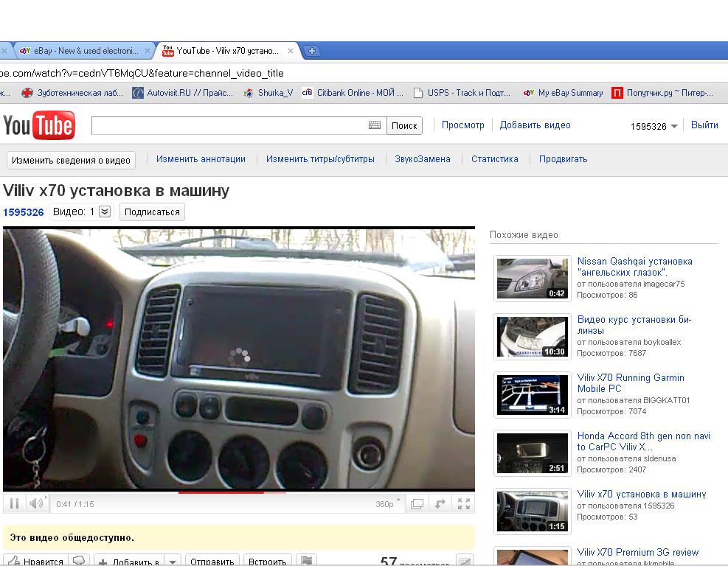The width and height of the screenshot is (728, 566).
Task: Click the dislike thumbs-down icon
Action: pos(80,561)
